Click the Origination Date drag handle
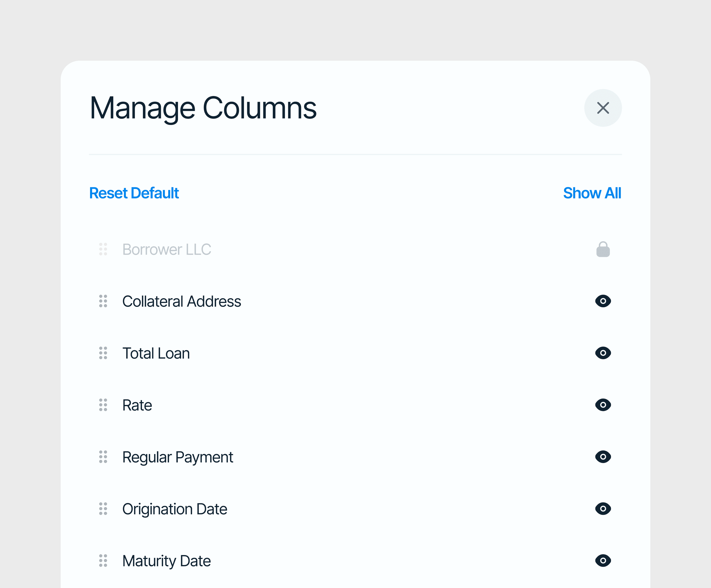The height and width of the screenshot is (588, 711). (103, 508)
